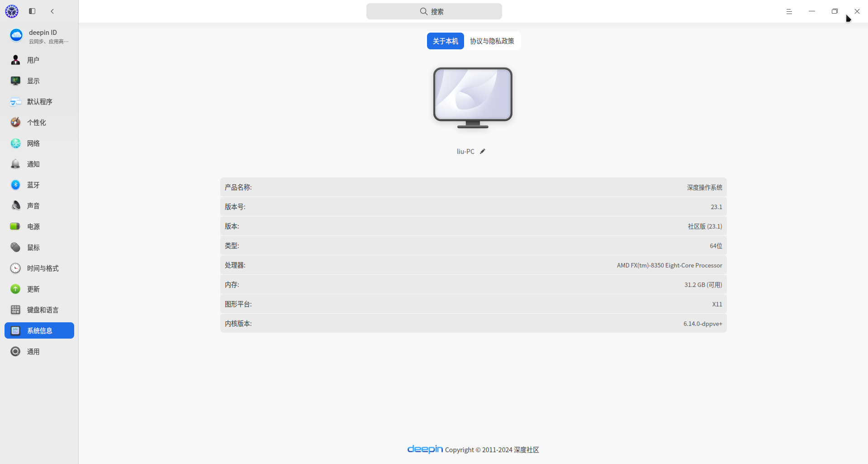Go back using the left arrow
Screen dimensions: 868x464
coord(52,11)
